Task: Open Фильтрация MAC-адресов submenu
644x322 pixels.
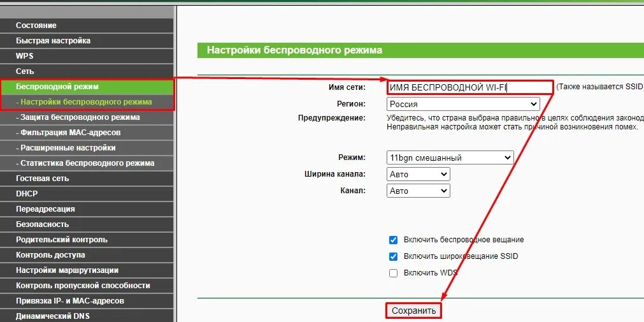Action: tap(87, 133)
